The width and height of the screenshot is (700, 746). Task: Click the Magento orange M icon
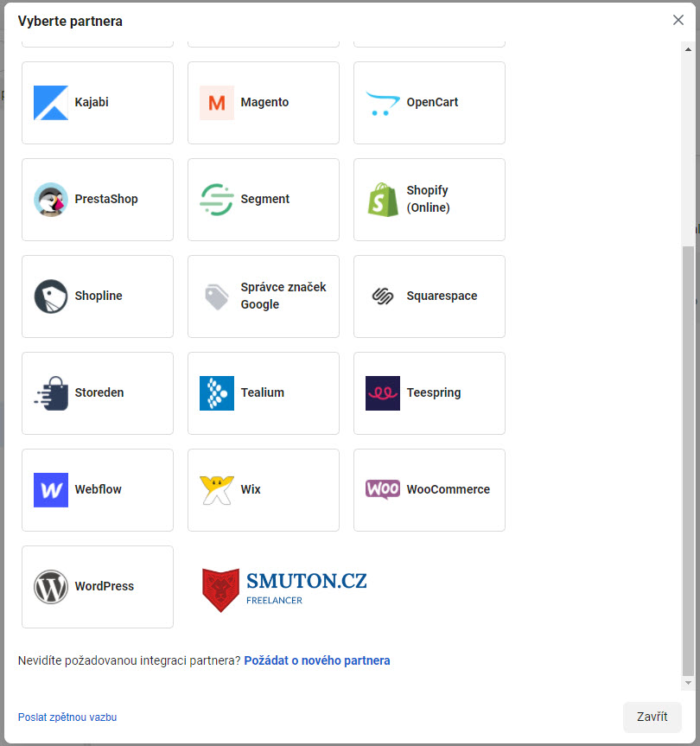coord(217,103)
